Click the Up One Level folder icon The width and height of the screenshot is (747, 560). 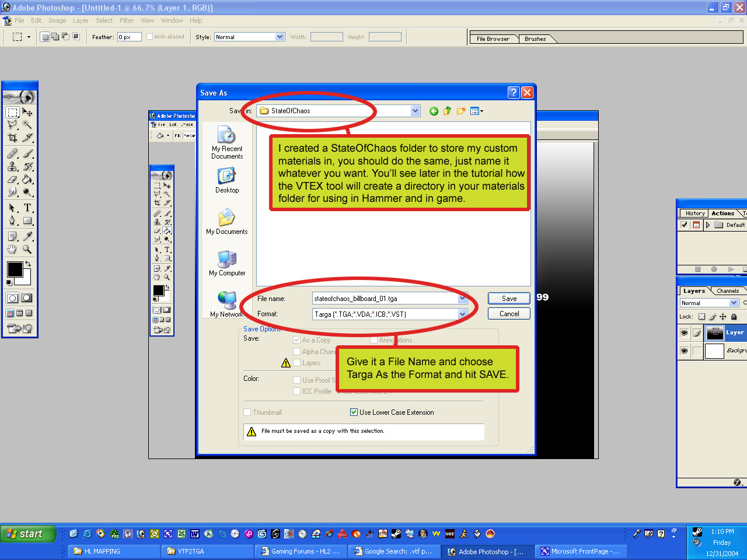(x=447, y=111)
